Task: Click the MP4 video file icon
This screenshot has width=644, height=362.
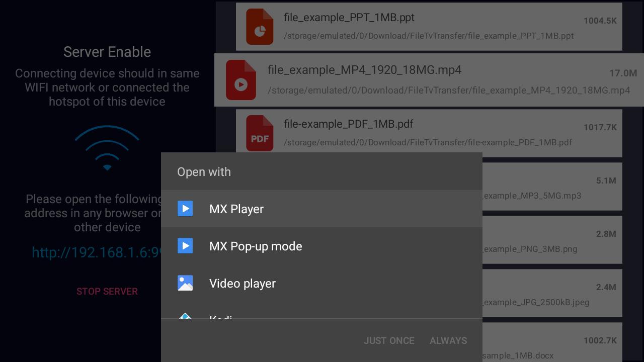Action: (241, 79)
